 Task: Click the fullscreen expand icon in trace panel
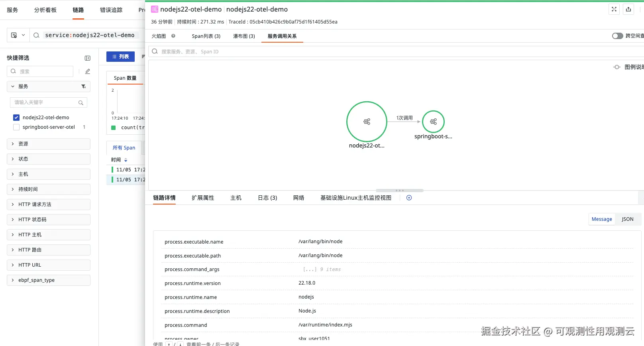point(614,9)
